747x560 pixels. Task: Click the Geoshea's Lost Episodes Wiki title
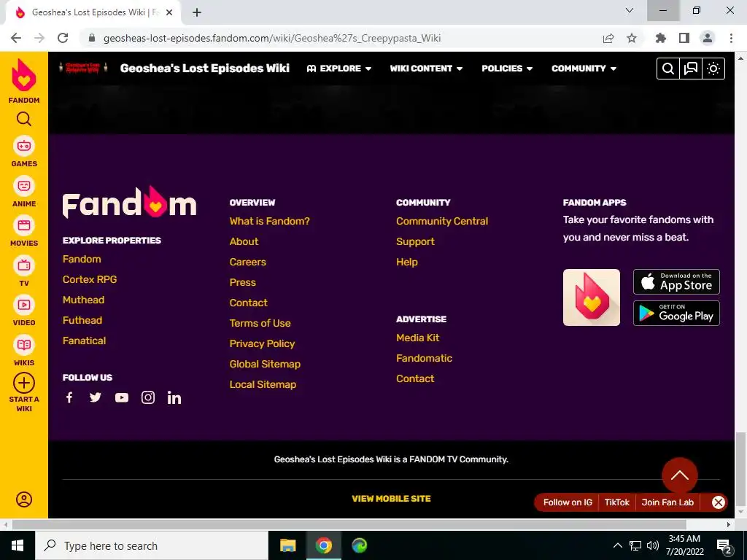coord(204,68)
